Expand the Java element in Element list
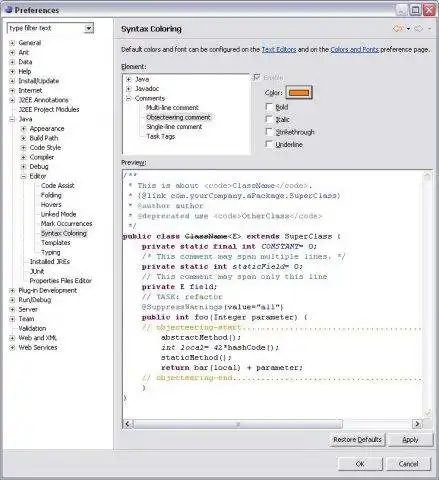439x480 pixels. 129,79
